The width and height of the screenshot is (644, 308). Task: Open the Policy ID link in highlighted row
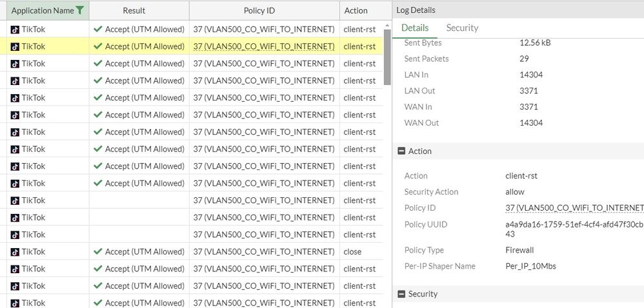(264, 46)
